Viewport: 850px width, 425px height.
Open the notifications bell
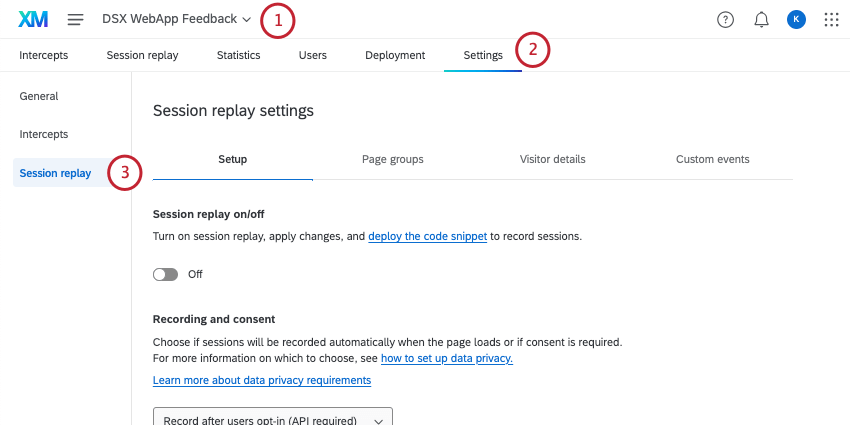762,20
